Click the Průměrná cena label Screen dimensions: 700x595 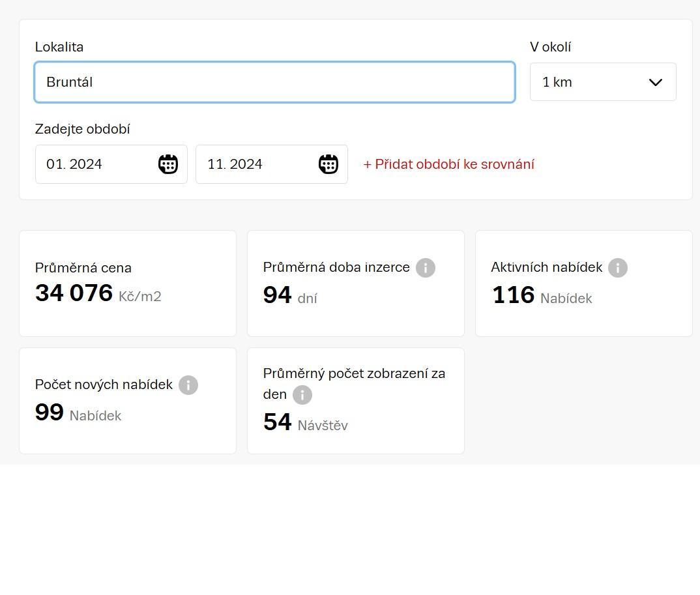83,268
